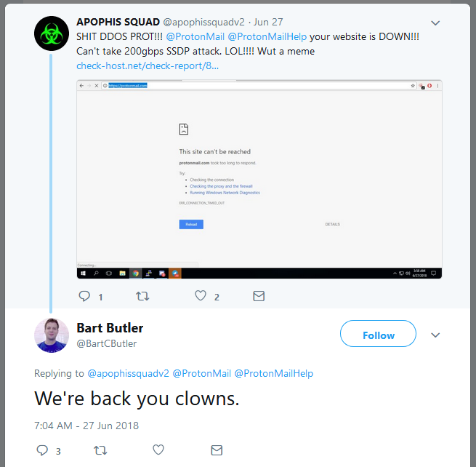Like Bart Butler's reply tweet
Image resolution: width=476 pixels, height=467 pixels.
point(158,450)
